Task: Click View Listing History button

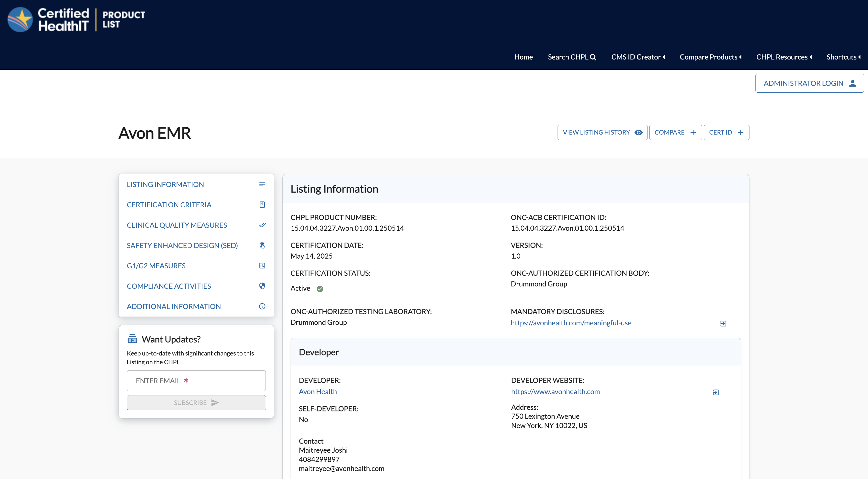Action: tap(602, 132)
